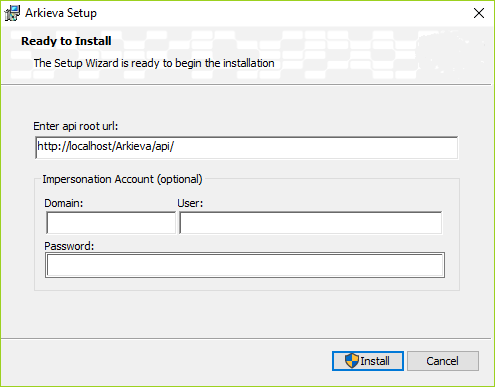This screenshot has height=387, width=495.
Task: Click the 'User:' label
Action: [190, 203]
